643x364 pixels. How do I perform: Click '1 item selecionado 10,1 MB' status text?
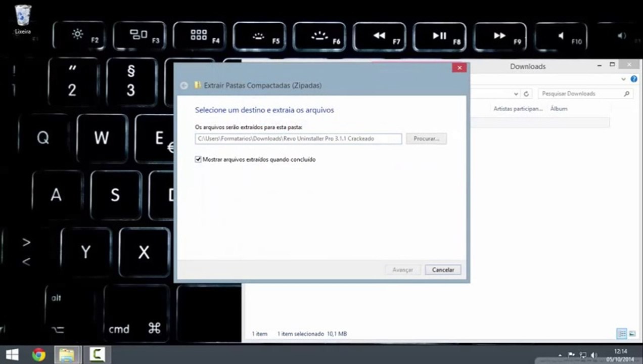pos(312,334)
